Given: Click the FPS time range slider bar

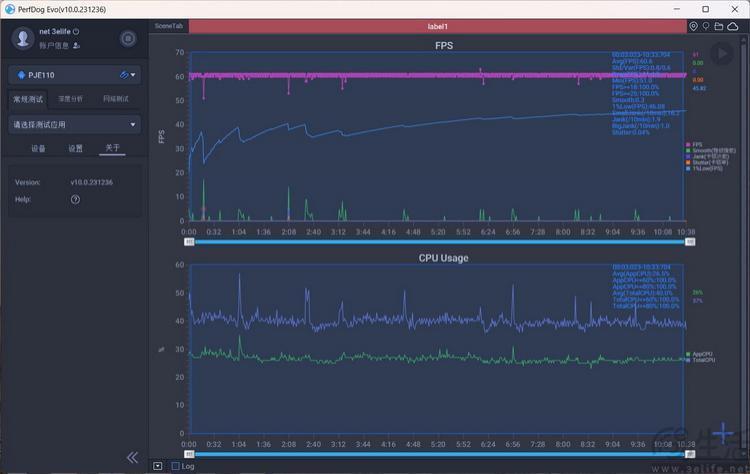Looking at the screenshot, I should pos(440,242).
